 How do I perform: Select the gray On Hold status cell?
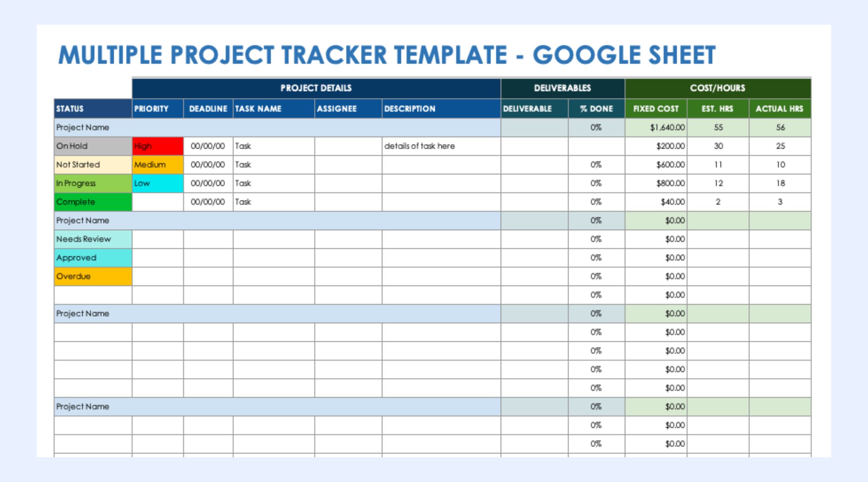coord(93,146)
